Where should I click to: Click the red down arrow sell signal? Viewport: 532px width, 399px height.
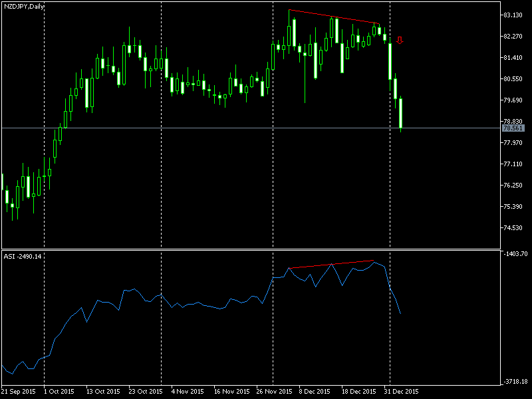click(400, 41)
